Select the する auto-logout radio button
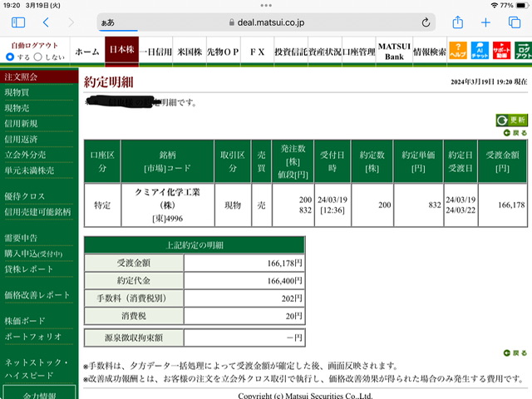 [10, 57]
